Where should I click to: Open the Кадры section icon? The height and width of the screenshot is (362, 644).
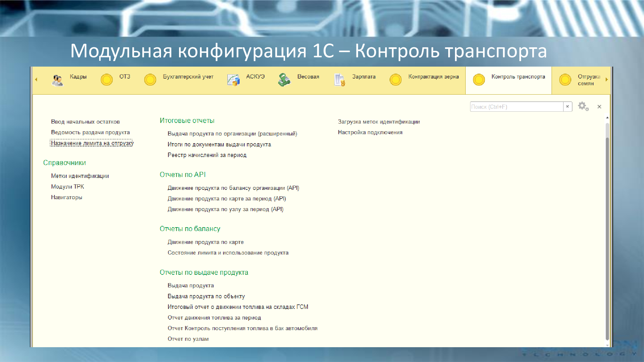tap(58, 80)
